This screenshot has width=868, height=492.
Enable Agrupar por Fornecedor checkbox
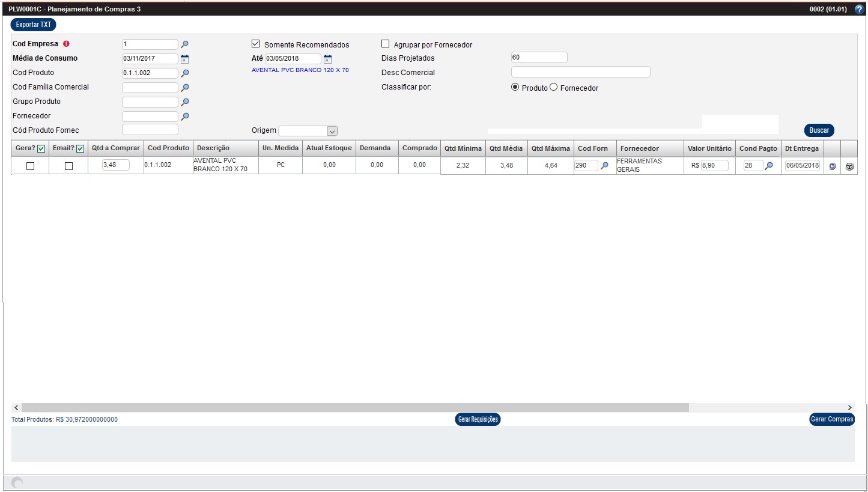pos(386,44)
